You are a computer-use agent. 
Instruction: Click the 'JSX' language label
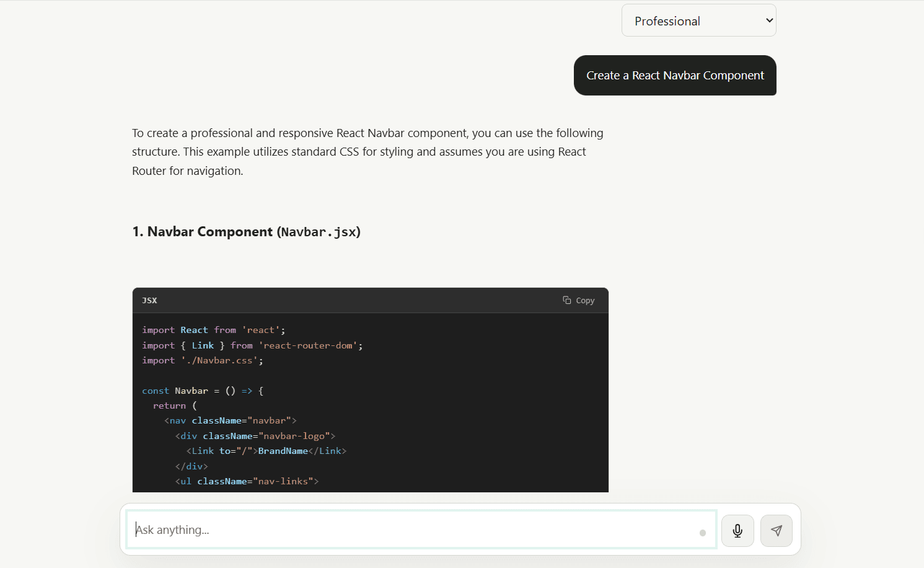[149, 300]
